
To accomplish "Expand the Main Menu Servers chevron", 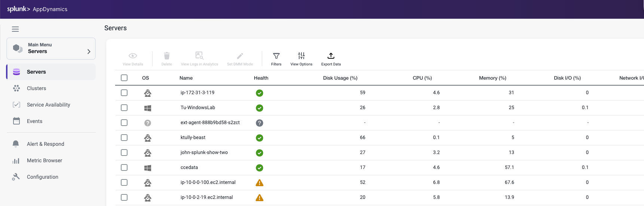I will point(89,52).
